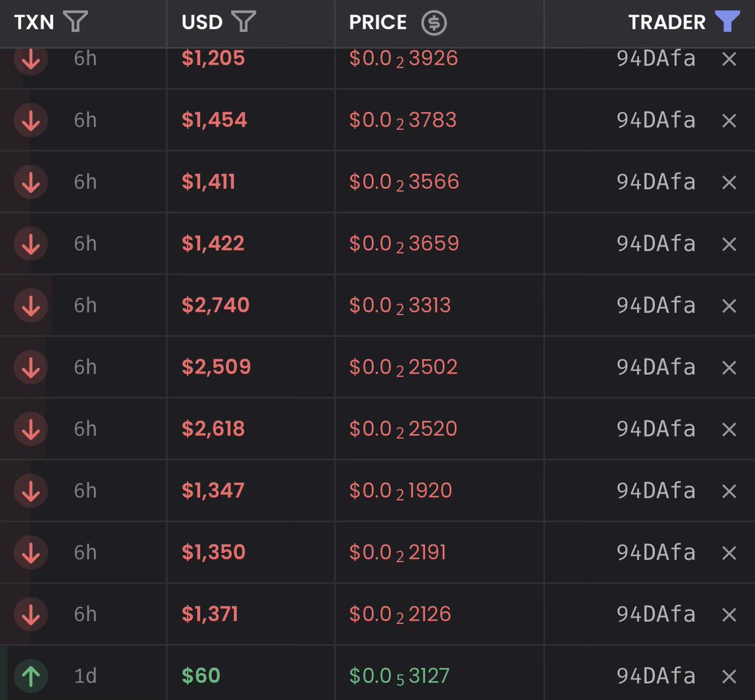This screenshot has width=755, height=700.
Task: Select the TXN column header
Action: 34,23
